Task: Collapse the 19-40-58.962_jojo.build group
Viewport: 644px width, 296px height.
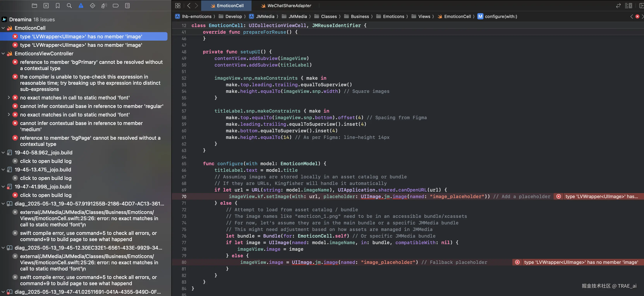Action: (3, 152)
